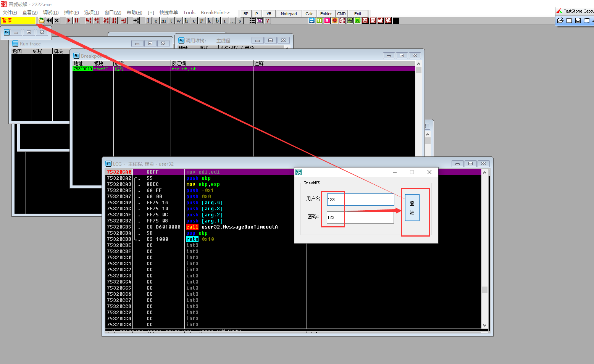This screenshot has height=364, width=594.
Task: Click the Step over icon
Action: pos(97,21)
